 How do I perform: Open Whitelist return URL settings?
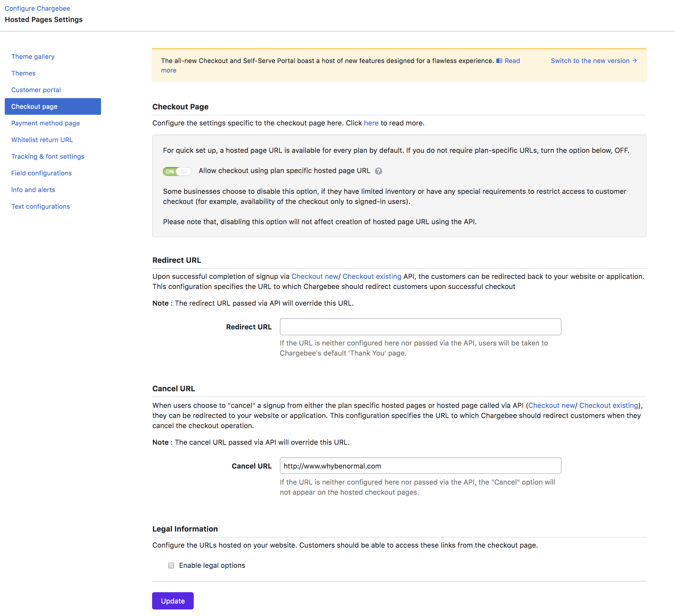pyautogui.click(x=42, y=140)
